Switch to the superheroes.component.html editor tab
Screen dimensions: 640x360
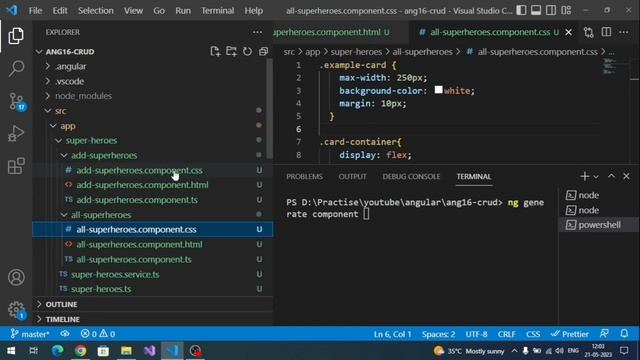pyautogui.click(x=341, y=32)
